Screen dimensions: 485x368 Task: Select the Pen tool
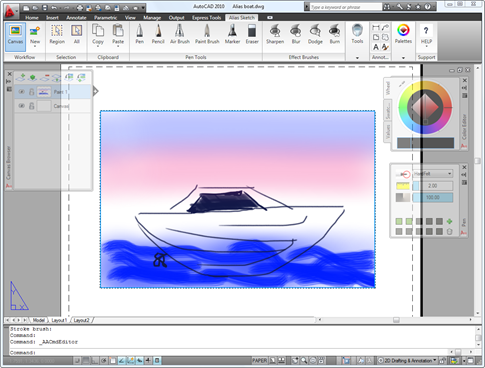(x=140, y=34)
